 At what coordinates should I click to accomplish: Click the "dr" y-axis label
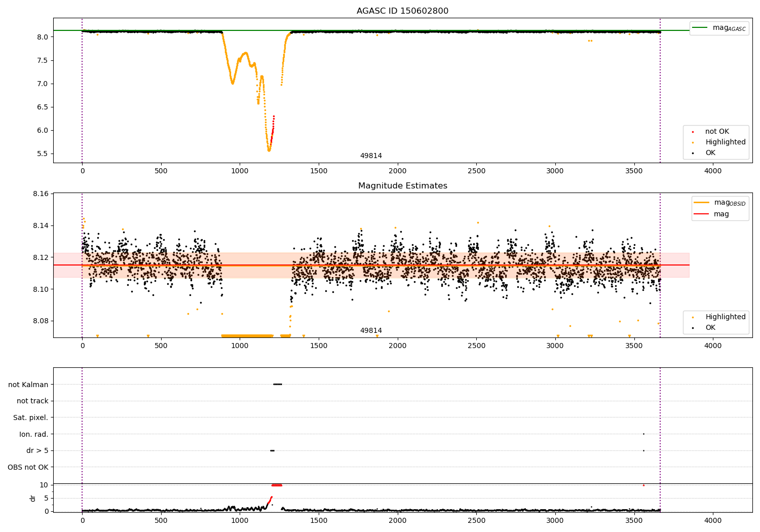click(33, 498)
